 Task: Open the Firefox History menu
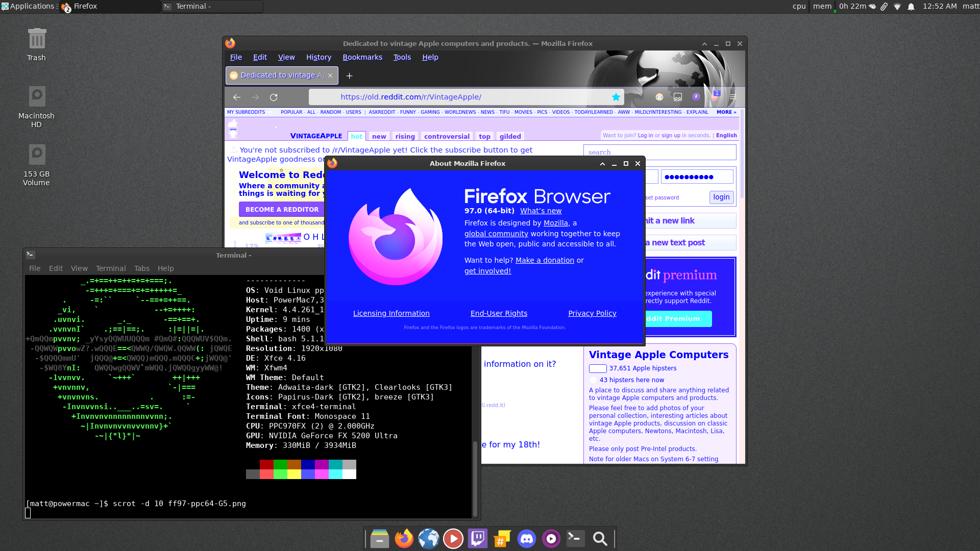pos(318,57)
